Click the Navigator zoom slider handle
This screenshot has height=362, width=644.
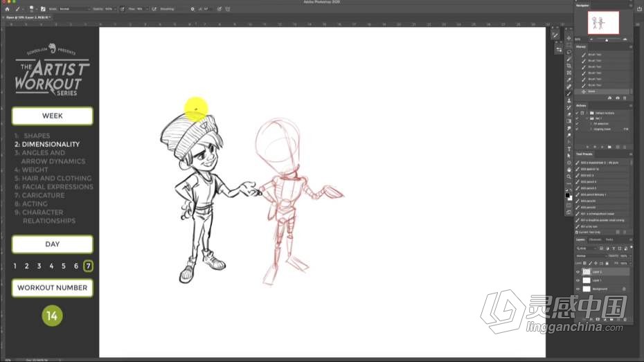[607, 40]
